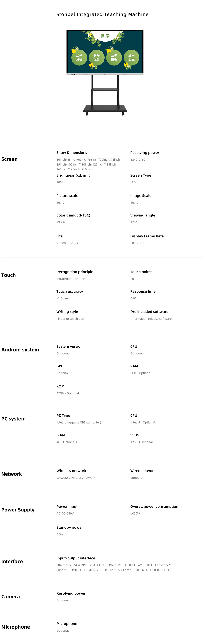This screenshot has height=644, width=205.
Task: Select the fourth green circle icon on screen
Action: pos(131,58)
